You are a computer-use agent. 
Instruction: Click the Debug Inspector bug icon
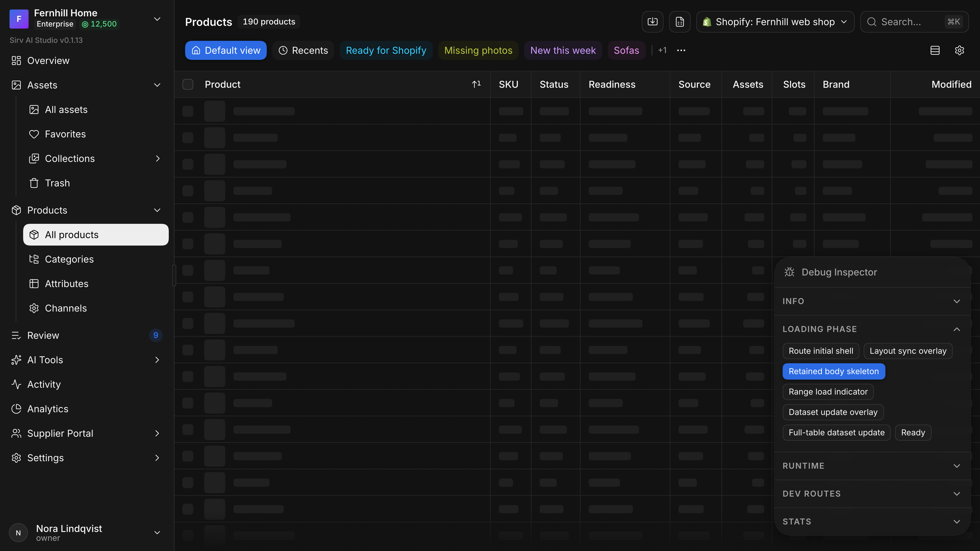point(789,272)
